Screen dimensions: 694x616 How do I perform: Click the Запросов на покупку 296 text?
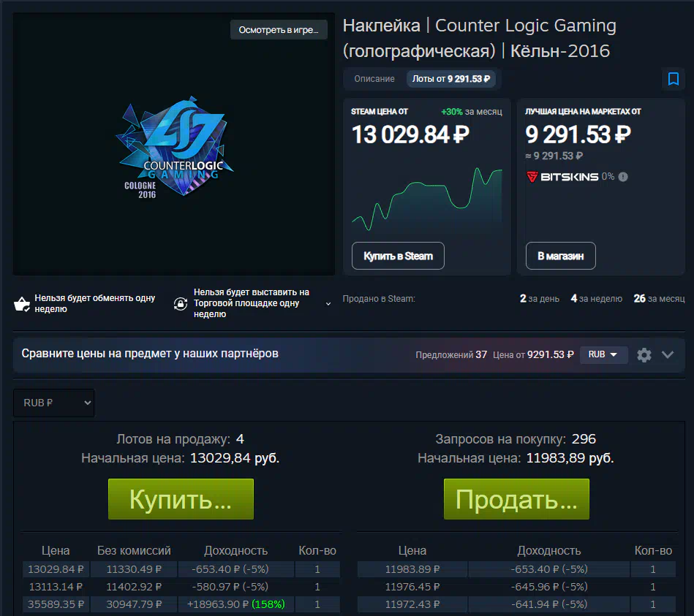(x=516, y=439)
